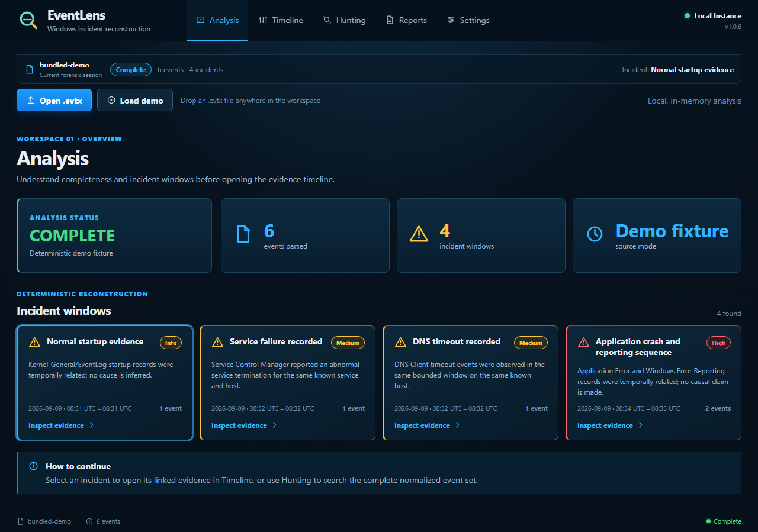Open the Settings tab
This screenshot has height=532, width=758.
(468, 20)
